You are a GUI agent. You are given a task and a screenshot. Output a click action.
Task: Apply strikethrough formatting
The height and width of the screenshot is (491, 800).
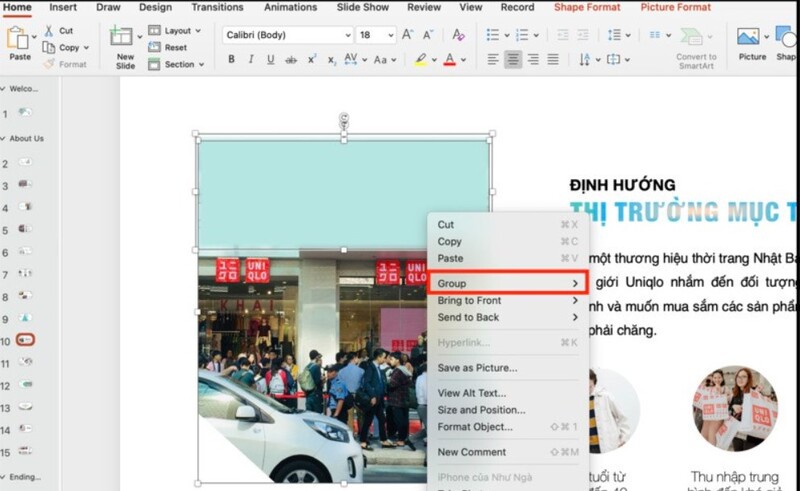(291, 60)
